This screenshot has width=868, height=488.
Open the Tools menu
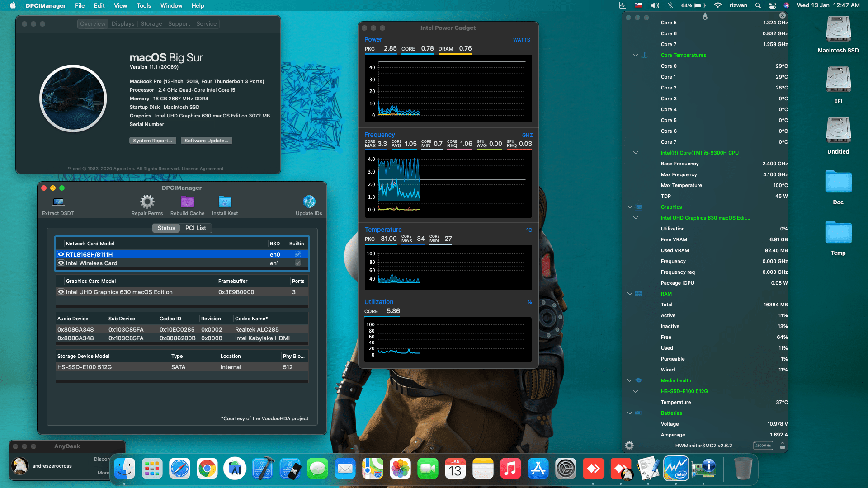point(144,5)
